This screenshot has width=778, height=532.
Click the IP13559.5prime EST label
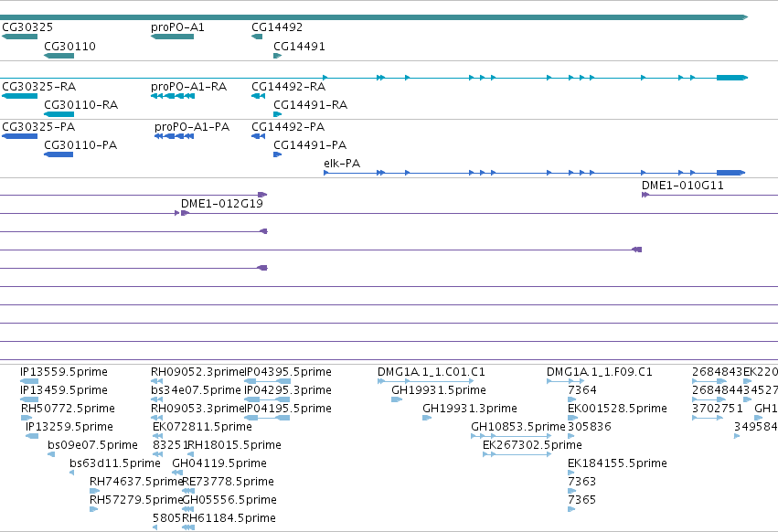click(x=63, y=372)
